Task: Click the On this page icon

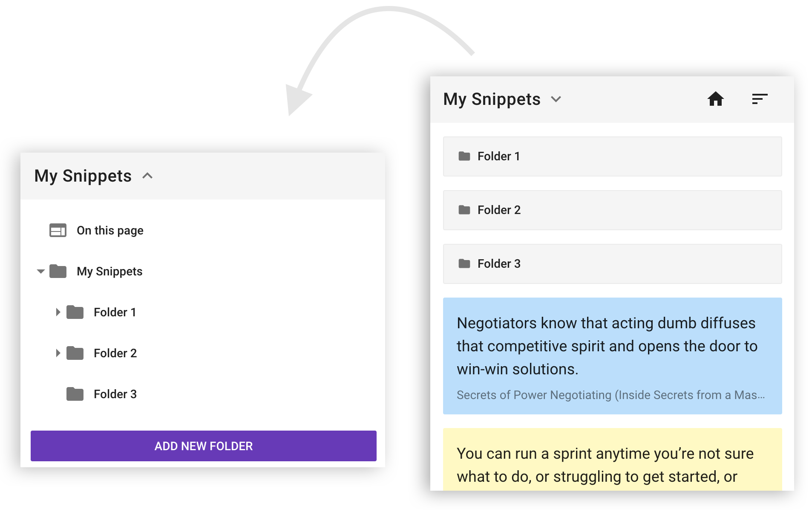Action: 58,230
